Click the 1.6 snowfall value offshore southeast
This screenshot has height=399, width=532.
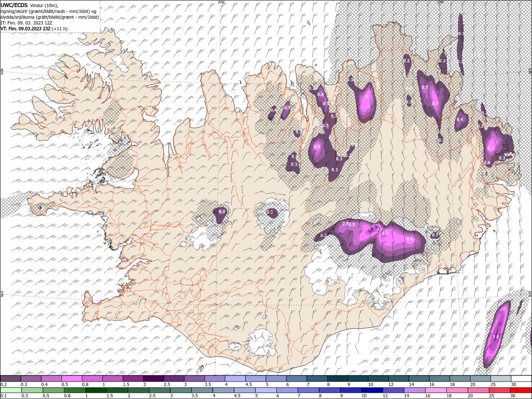coord(495,337)
